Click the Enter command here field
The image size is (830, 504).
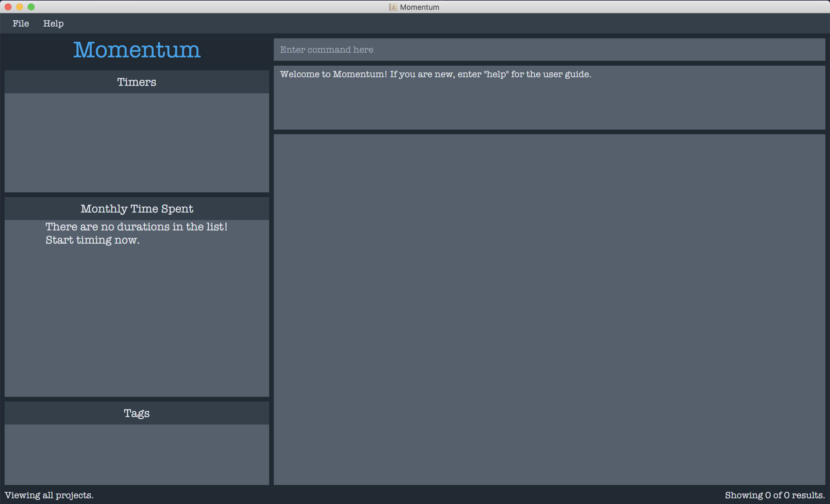point(549,50)
